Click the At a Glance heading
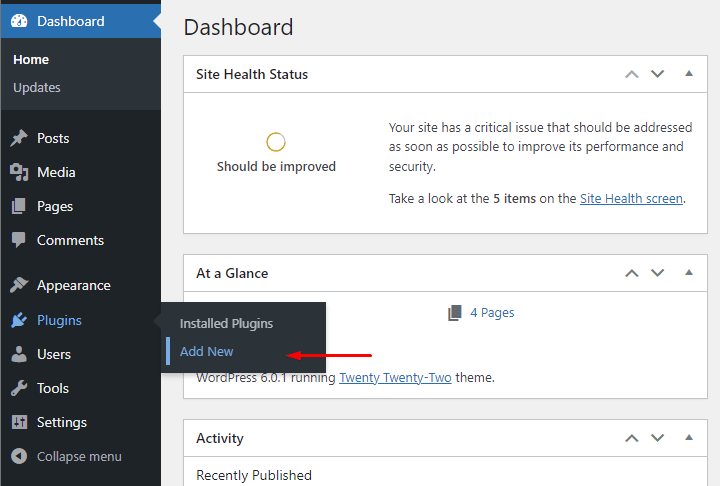The width and height of the screenshot is (720, 486). (x=232, y=273)
